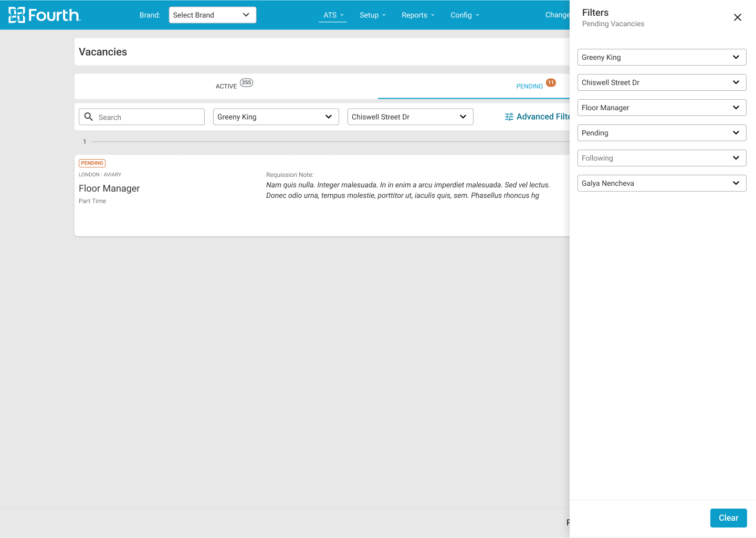756x538 pixels.
Task: Open the Select Brand dropdown
Action: click(212, 15)
